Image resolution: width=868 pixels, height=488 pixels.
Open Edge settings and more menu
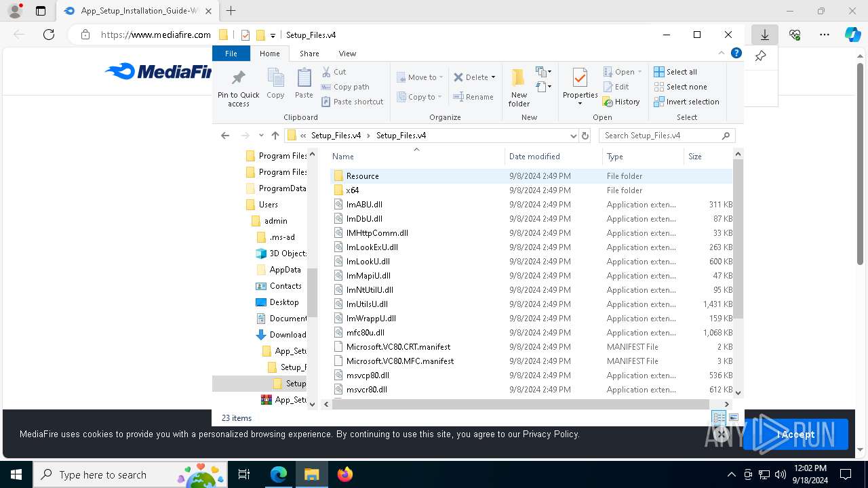pyautogui.click(x=825, y=35)
